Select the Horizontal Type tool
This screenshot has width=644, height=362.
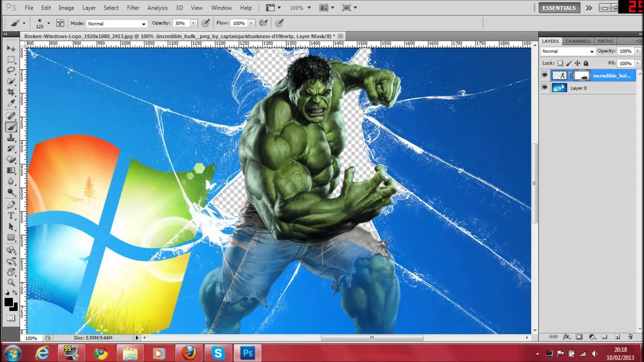click(11, 216)
